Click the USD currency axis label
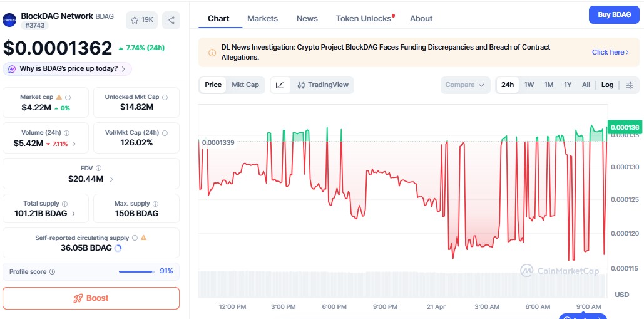Viewport: 644px width, 319px height. [x=622, y=295]
